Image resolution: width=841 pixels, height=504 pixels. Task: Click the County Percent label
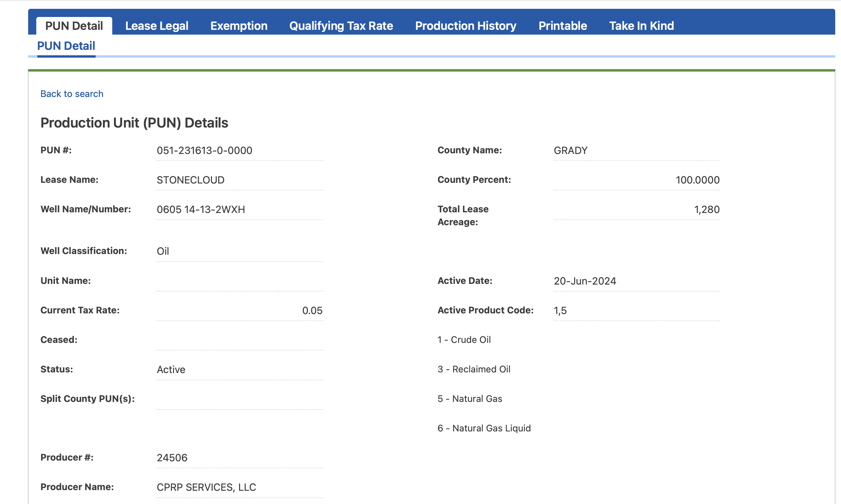474,180
